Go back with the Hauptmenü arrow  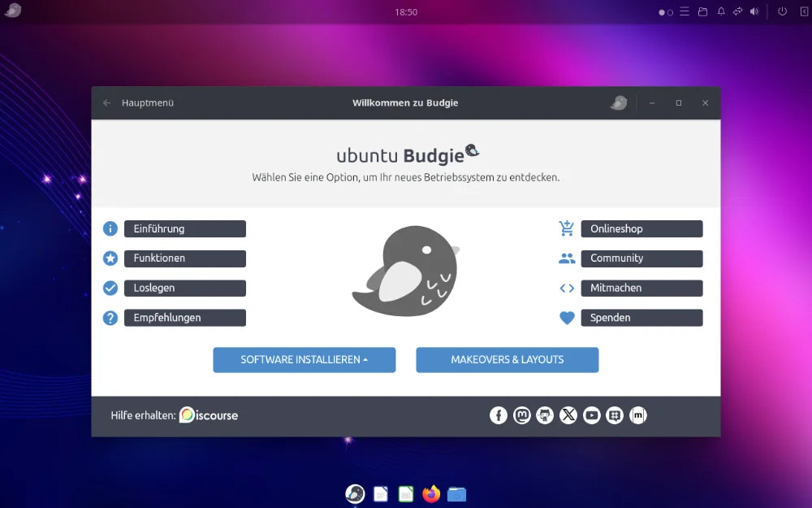tap(106, 103)
